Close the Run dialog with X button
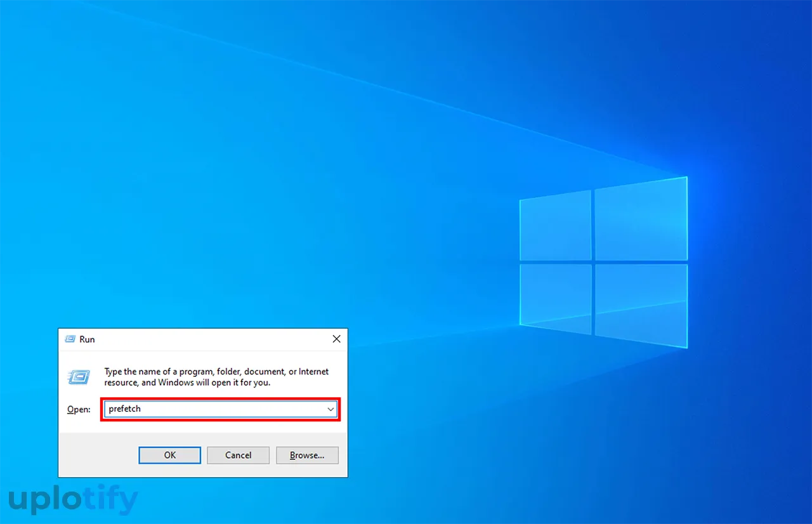Screen dimensions: 812x524 point(337,339)
